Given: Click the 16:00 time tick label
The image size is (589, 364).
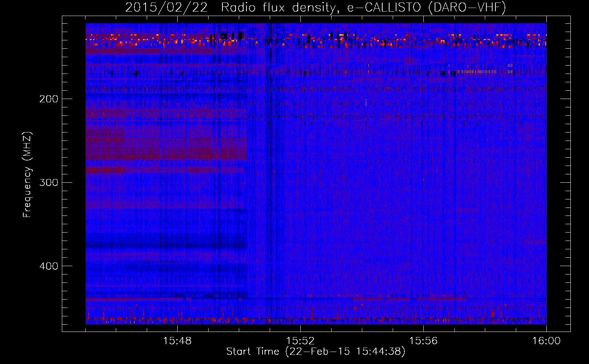Looking at the screenshot, I should pos(546,341).
